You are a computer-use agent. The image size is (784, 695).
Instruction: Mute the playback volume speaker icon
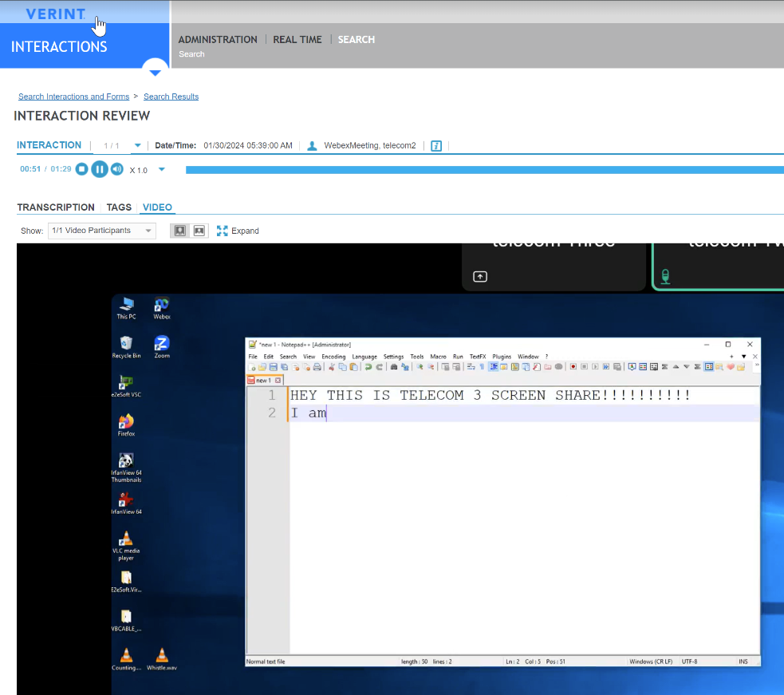[x=117, y=169]
